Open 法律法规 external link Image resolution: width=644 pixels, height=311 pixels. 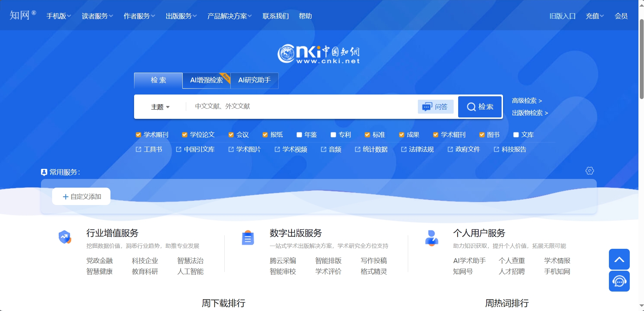pyautogui.click(x=417, y=149)
